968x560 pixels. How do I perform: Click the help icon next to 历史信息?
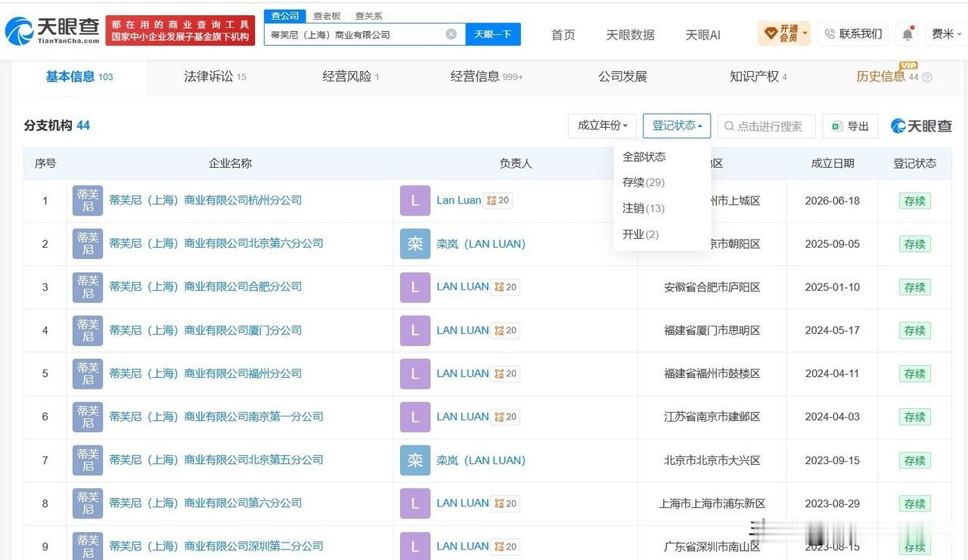[927, 77]
